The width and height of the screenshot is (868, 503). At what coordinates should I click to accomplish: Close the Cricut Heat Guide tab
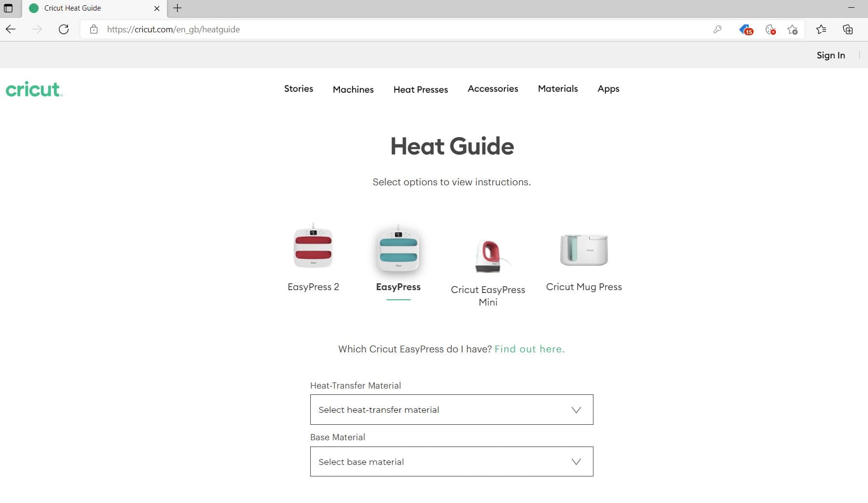point(157,8)
